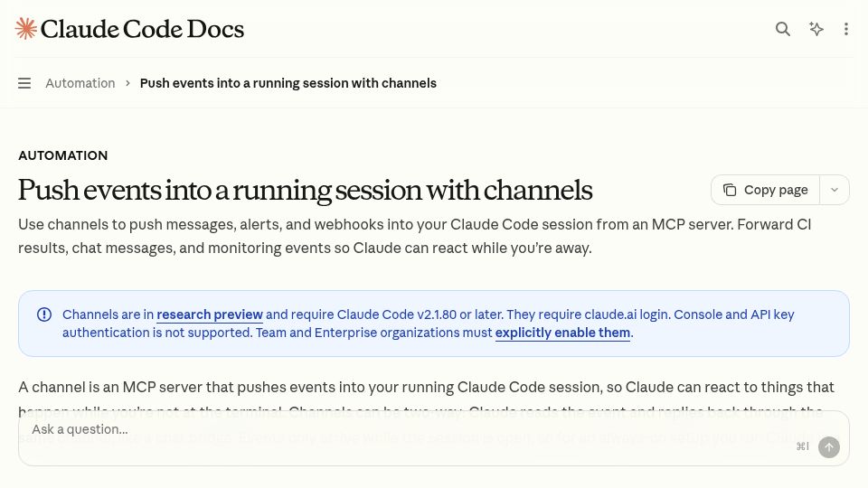Click the Copy page button
The width and height of the screenshot is (868, 488).
point(766,190)
